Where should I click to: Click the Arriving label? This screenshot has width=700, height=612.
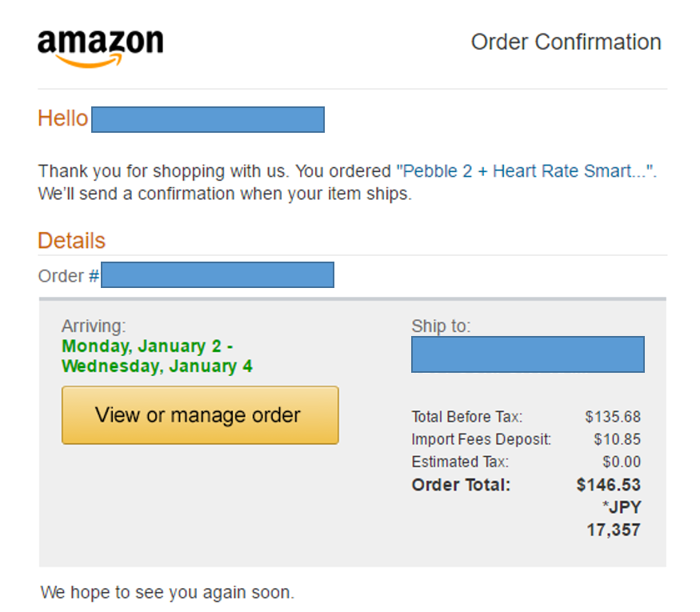[x=94, y=326]
